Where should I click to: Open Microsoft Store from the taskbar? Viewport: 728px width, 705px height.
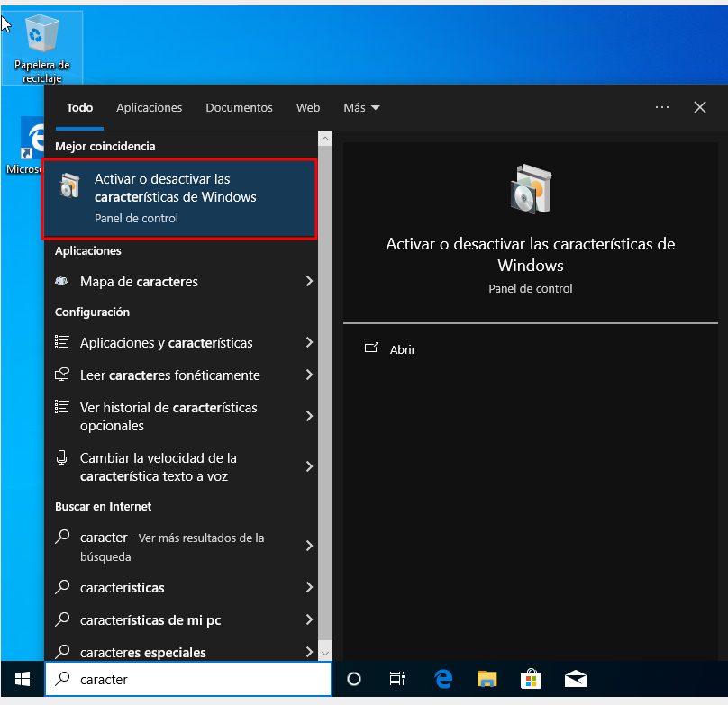(x=531, y=679)
